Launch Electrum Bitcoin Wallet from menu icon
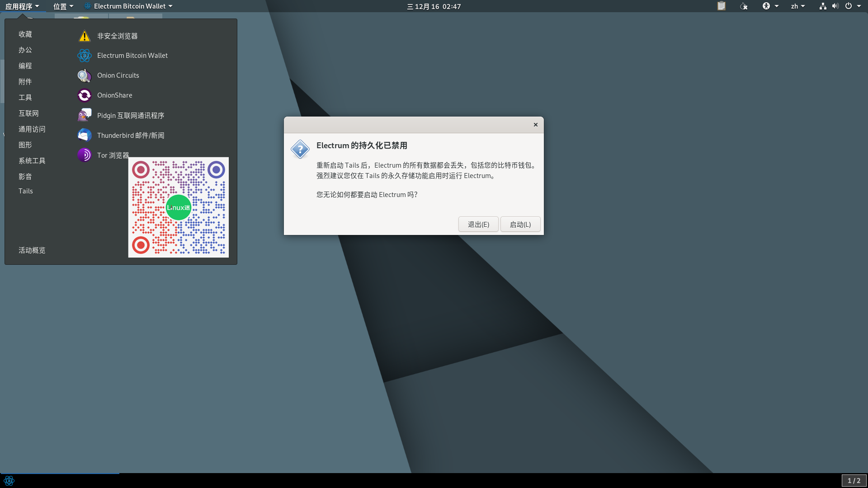 coord(85,56)
